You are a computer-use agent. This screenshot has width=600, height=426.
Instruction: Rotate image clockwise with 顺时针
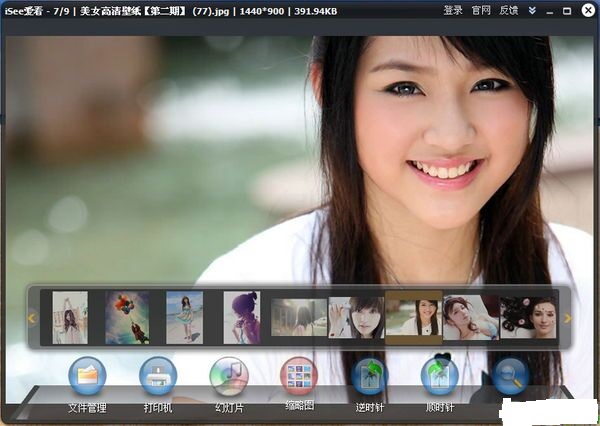439,376
